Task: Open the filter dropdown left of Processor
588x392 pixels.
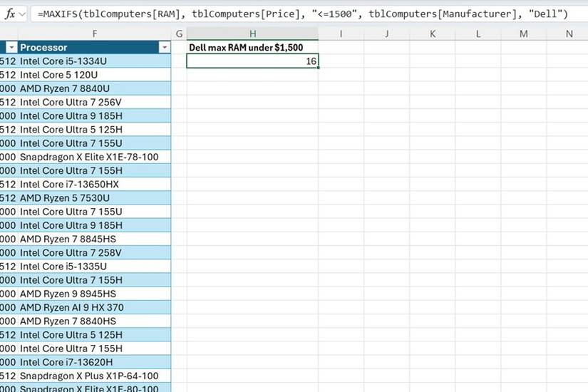Action: pyautogui.click(x=11, y=47)
